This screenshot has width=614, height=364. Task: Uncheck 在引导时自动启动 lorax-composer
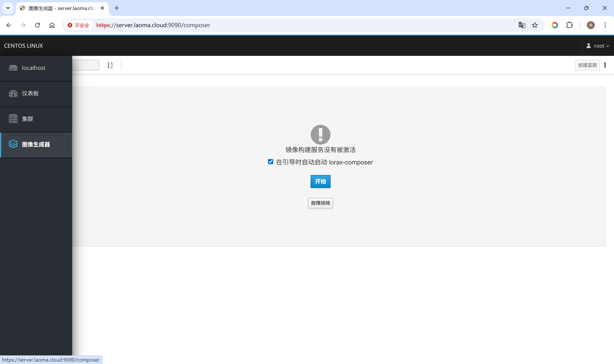point(270,162)
